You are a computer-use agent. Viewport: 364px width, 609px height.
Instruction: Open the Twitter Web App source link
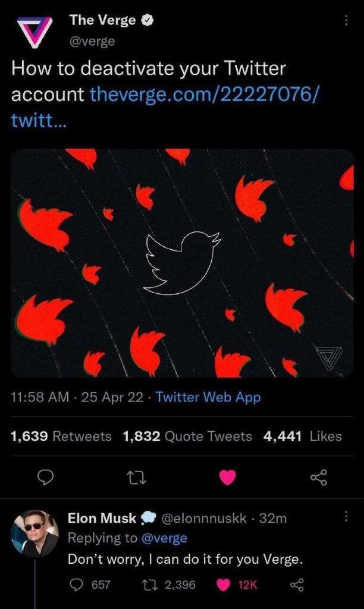(x=208, y=397)
